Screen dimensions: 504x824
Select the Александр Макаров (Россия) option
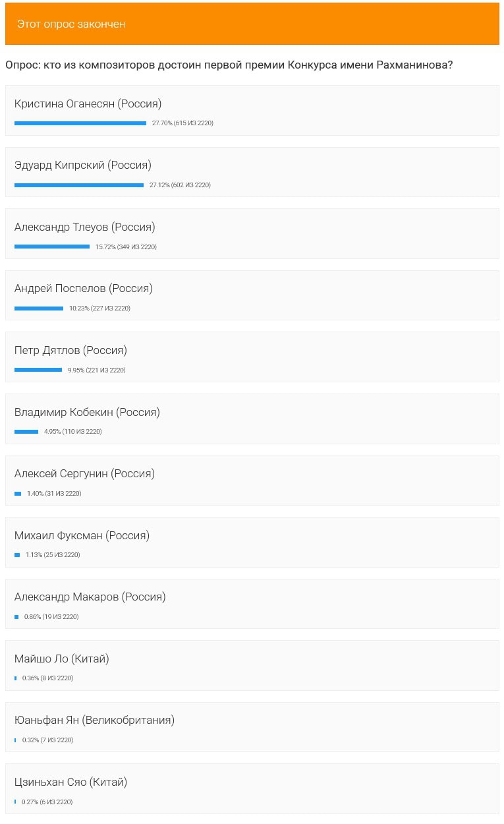coord(252,604)
